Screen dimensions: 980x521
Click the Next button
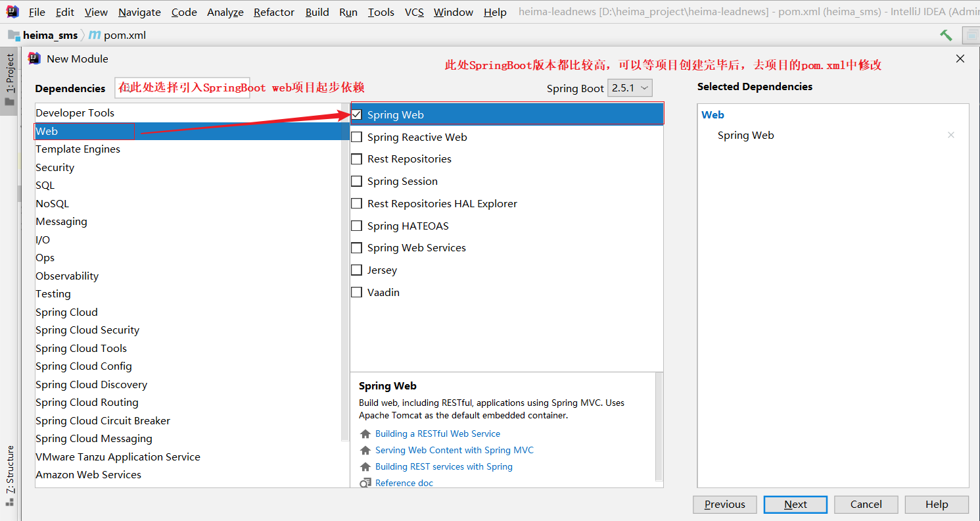pyautogui.click(x=795, y=505)
